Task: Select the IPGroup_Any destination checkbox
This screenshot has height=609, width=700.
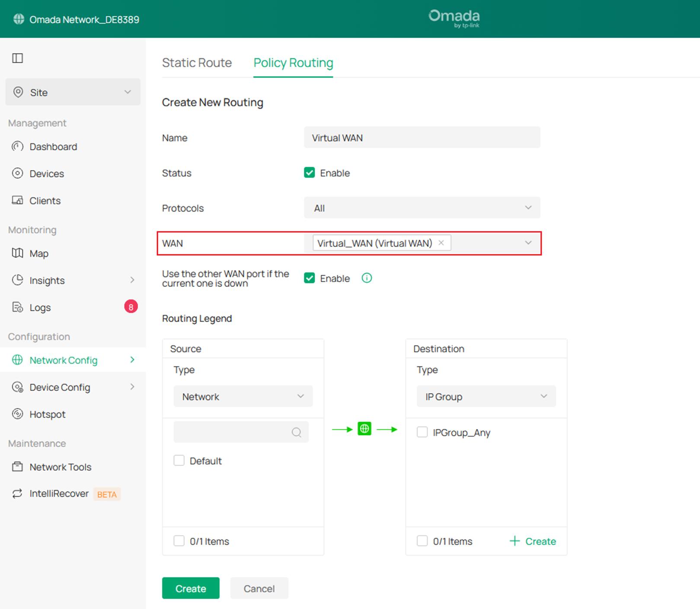Action: click(x=422, y=432)
